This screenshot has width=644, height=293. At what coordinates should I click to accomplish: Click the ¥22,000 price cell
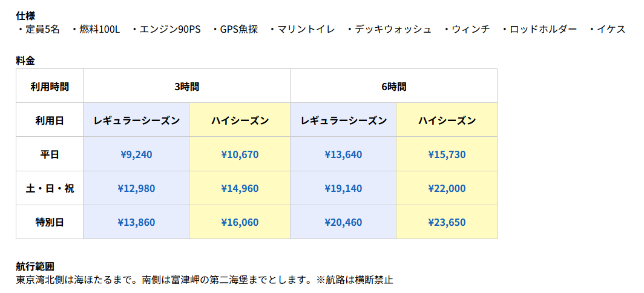click(447, 188)
